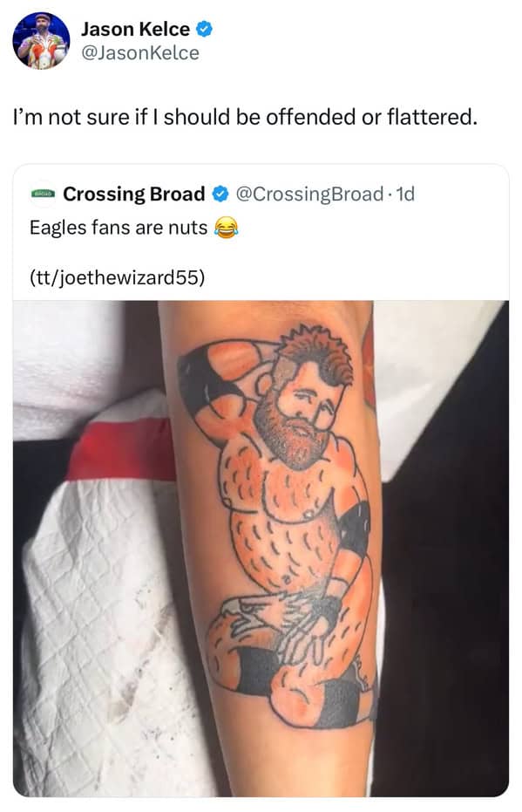Click the red stripe on the towel
The width and height of the screenshot is (522, 812).
(x=122, y=449)
